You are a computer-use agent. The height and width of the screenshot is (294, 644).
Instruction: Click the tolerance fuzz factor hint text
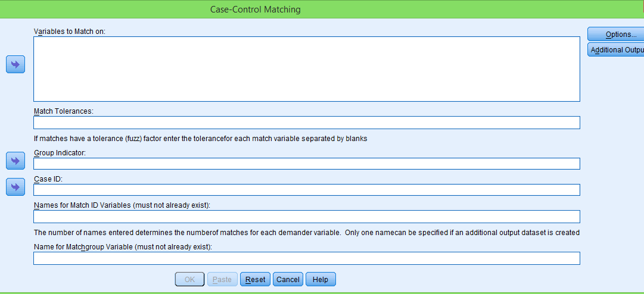pos(200,139)
